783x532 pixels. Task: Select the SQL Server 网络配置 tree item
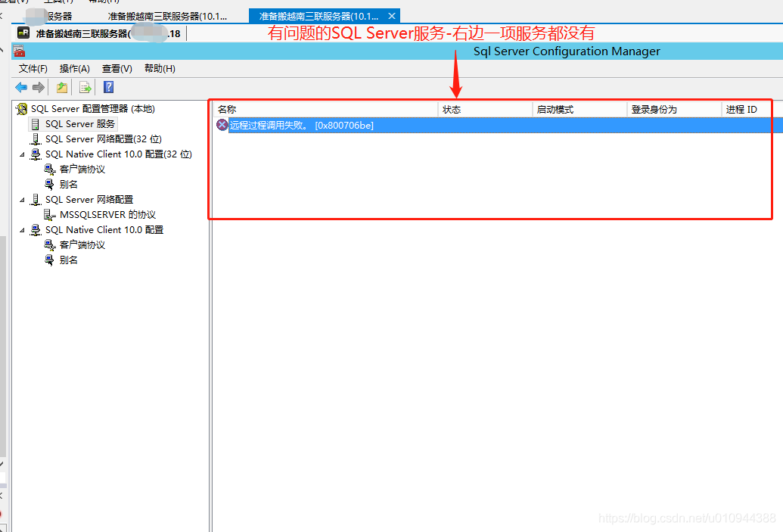pyautogui.click(x=89, y=200)
